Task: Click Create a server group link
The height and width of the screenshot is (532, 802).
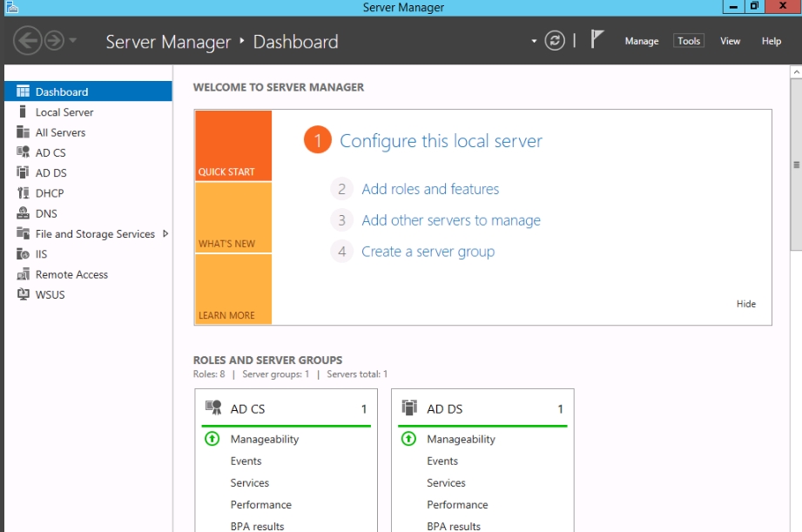Action: point(428,252)
